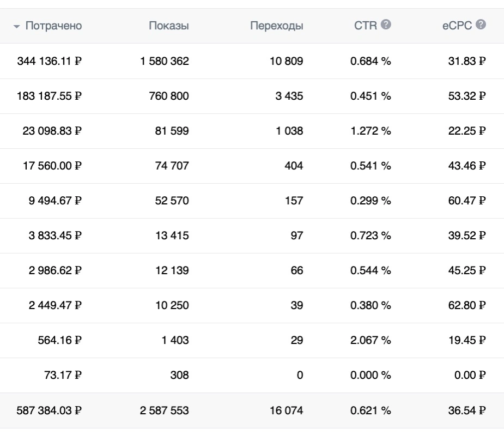Select the 62.80 ₽ eCPC cell
Viewport: 504px width, 435px height.
(467, 305)
